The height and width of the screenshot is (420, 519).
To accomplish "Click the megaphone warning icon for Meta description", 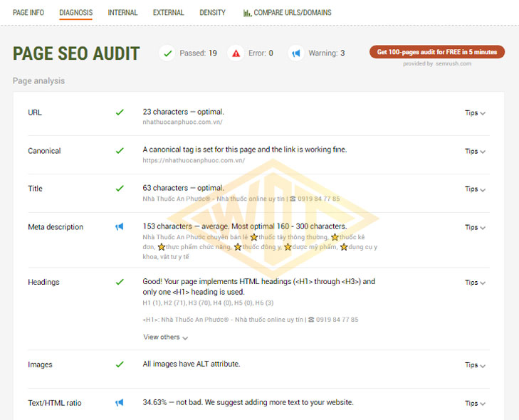I will click(120, 226).
